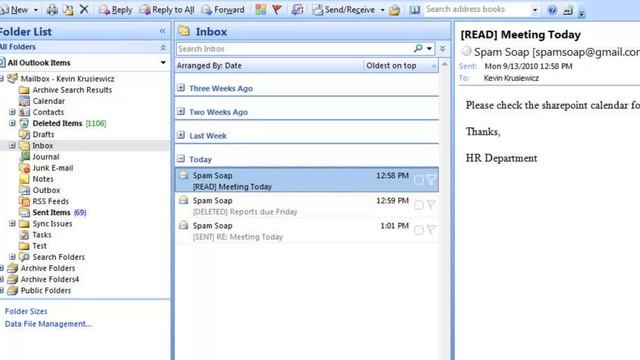This screenshot has width=640, height=360.
Task: Open the Tasks folder
Action: click(x=42, y=235)
